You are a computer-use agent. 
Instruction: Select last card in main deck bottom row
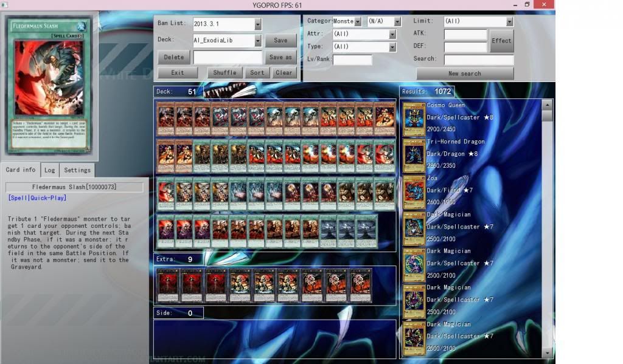[367, 232]
